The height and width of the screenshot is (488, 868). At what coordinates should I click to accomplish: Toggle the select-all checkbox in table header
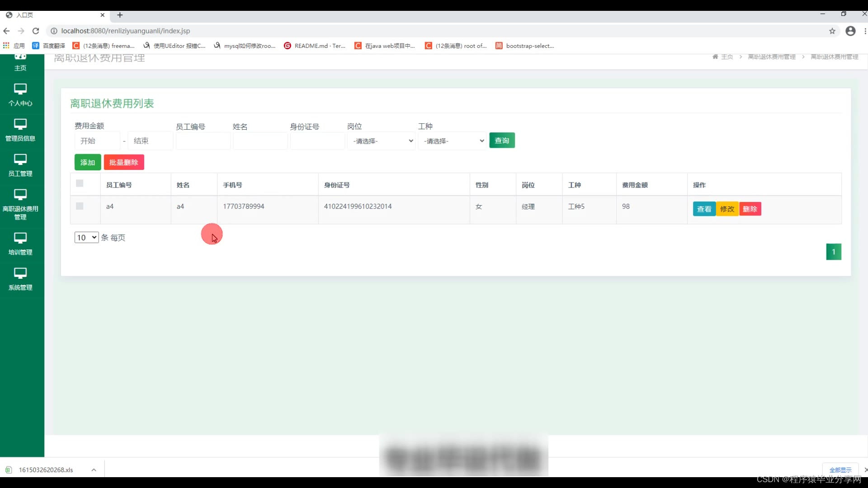pos(80,183)
